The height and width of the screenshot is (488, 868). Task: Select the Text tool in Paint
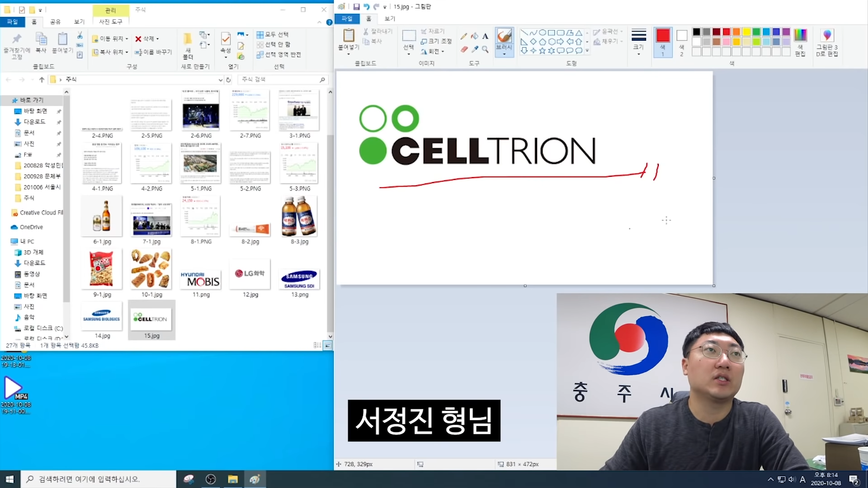click(485, 36)
